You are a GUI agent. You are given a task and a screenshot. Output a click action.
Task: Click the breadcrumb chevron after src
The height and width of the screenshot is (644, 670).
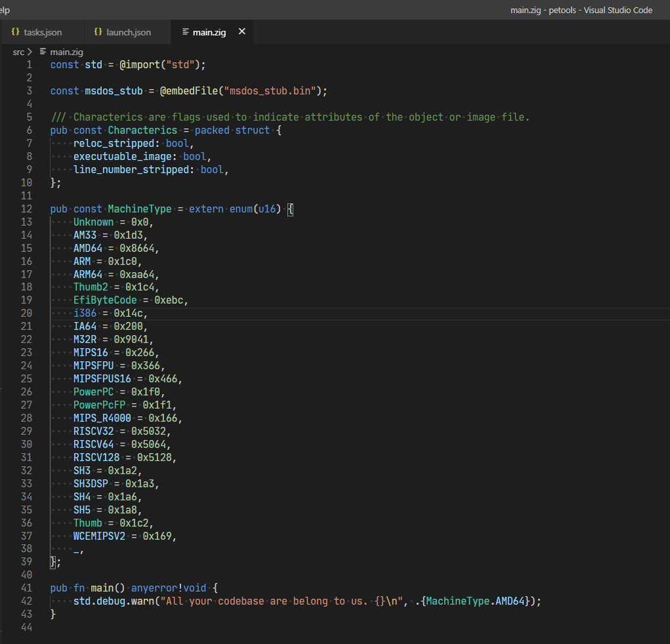(x=30, y=52)
